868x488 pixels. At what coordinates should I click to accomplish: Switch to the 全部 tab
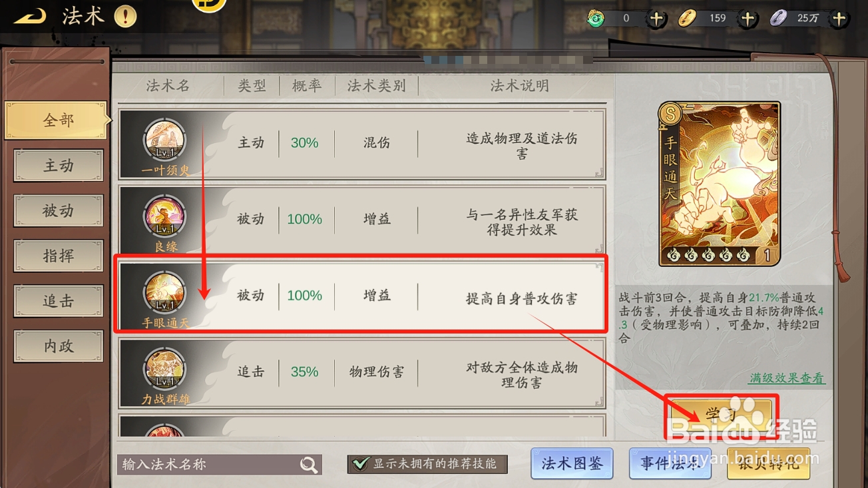(x=58, y=121)
